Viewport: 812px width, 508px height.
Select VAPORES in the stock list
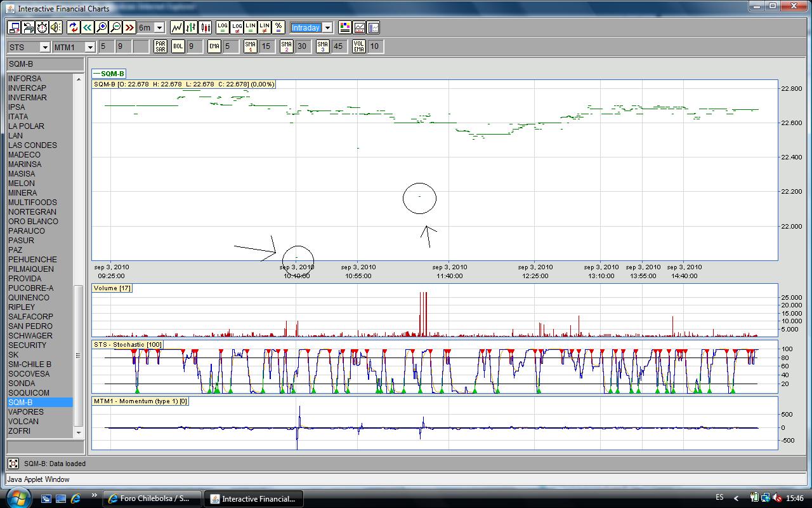pos(26,411)
